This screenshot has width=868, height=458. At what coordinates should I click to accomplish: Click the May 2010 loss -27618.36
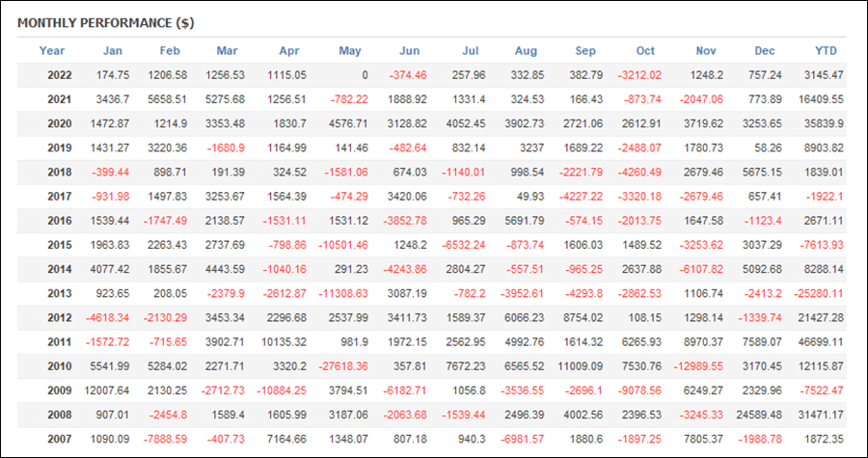[x=342, y=366]
